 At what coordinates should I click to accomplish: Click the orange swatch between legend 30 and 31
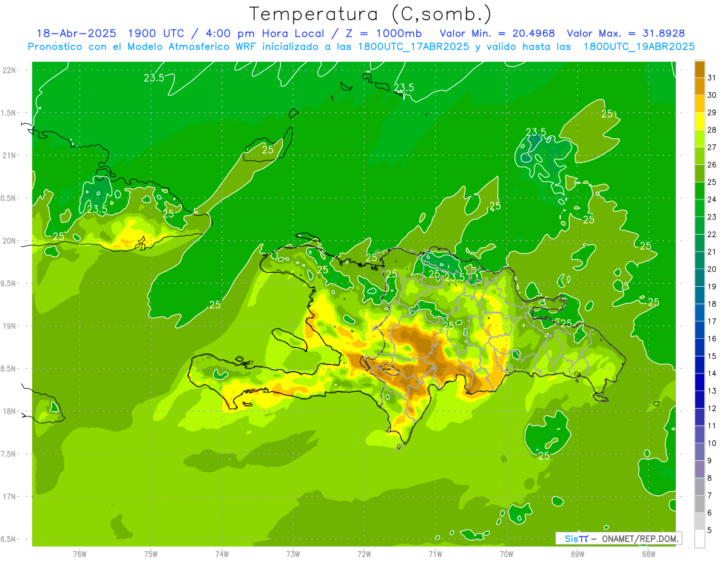click(699, 87)
